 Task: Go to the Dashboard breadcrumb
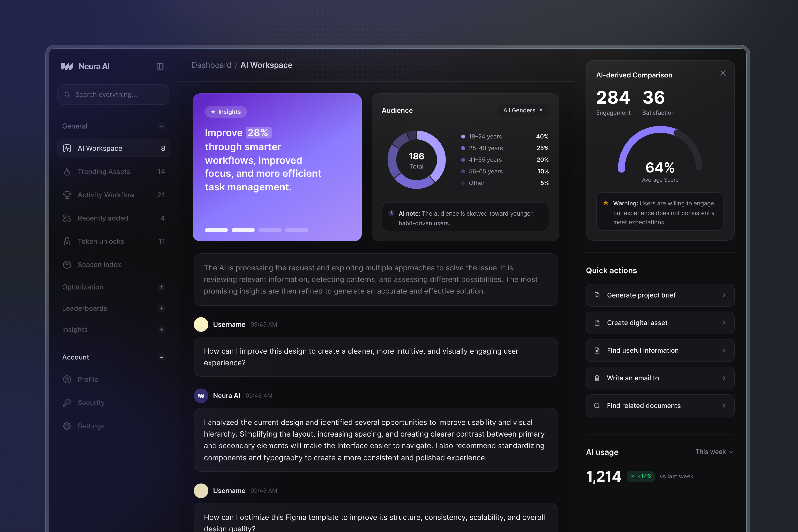click(x=211, y=65)
